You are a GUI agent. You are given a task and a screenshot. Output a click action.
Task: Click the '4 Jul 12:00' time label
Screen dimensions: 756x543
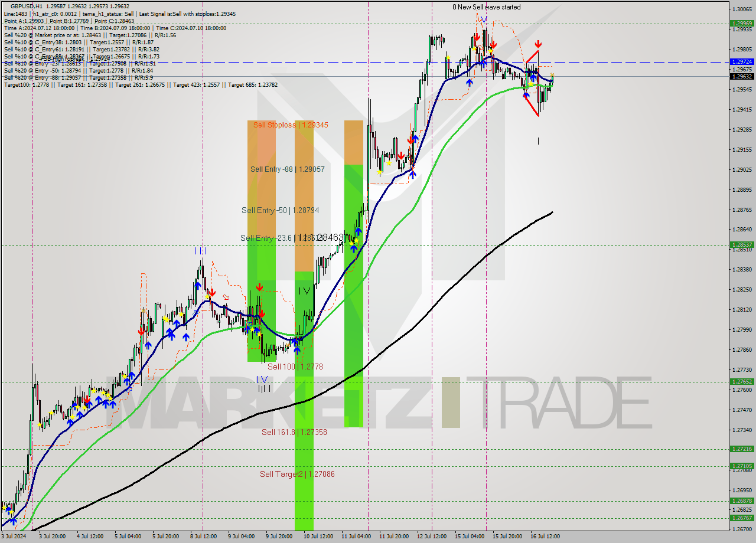pos(90,537)
